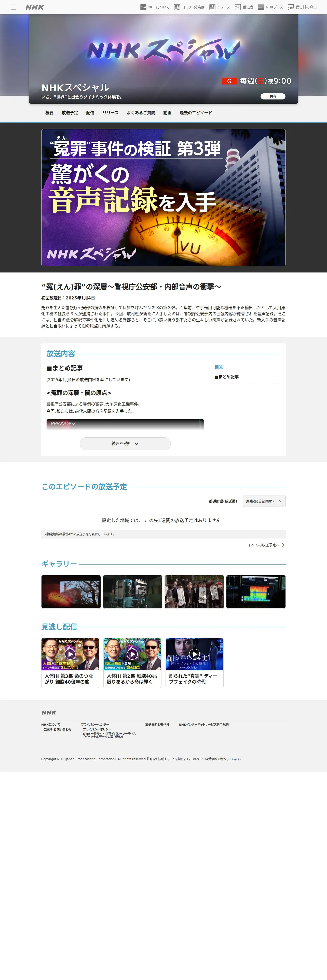The width and height of the screenshot is (327, 980).
Task: Click footer link プライバシーセンター
Action: (x=95, y=725)
